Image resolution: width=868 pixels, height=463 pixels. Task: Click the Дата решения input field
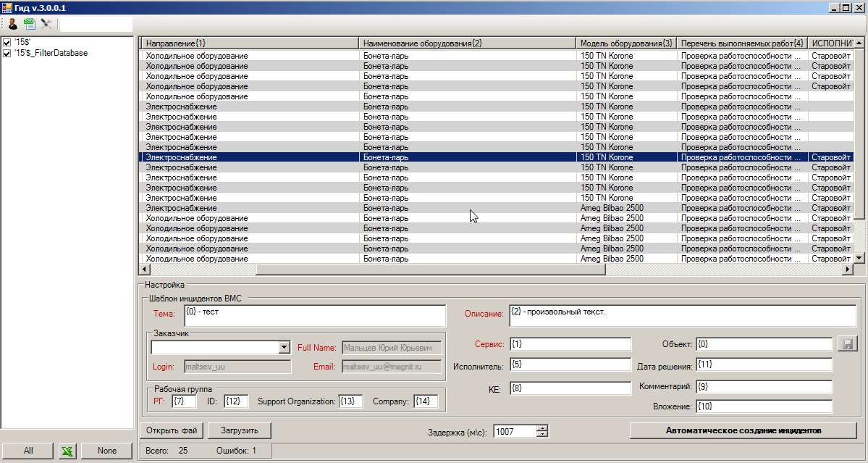point(764,364)
